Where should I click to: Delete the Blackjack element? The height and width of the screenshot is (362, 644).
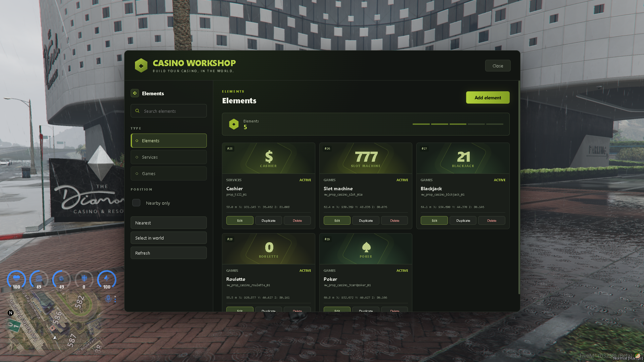point(492,220)
